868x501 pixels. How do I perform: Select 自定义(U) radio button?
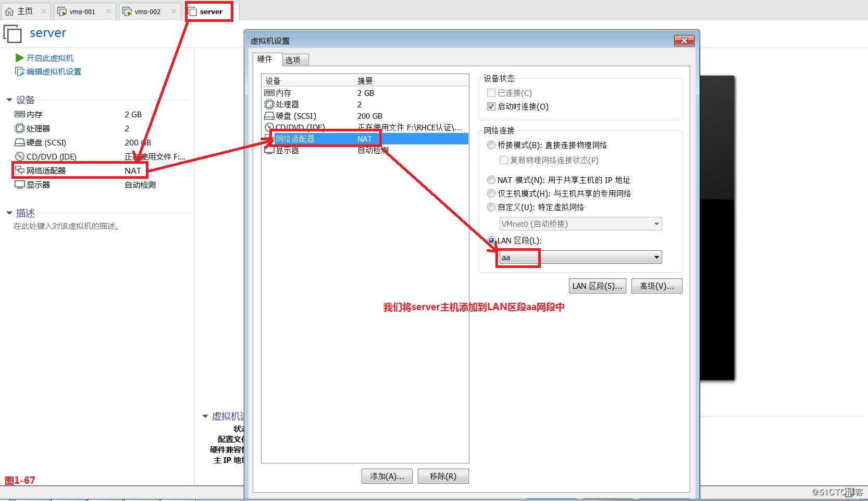click(x=491, y=207)
